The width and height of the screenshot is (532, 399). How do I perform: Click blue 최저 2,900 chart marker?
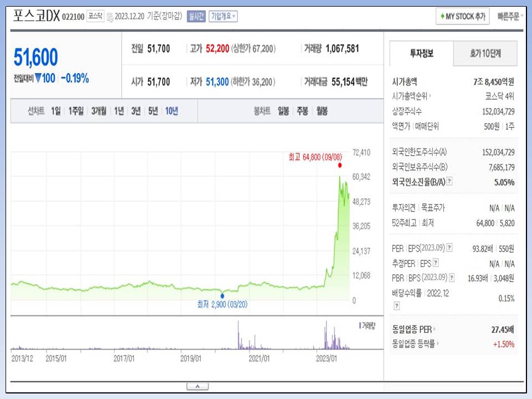tap(222, 296)
